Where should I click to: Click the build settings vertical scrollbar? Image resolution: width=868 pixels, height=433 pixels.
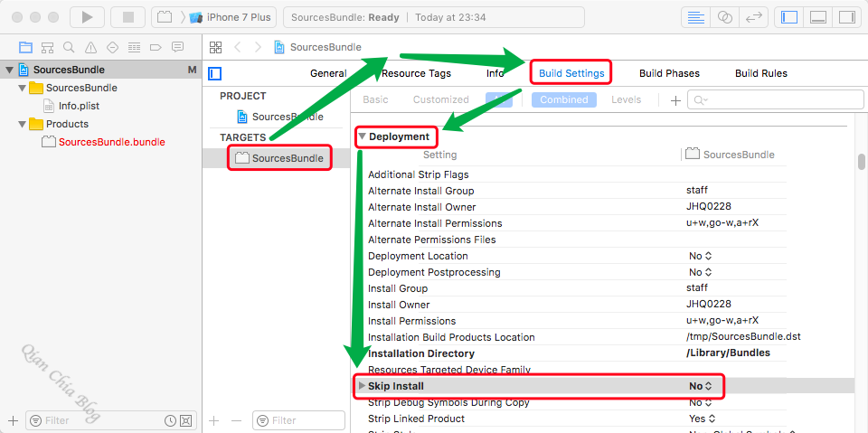(861, 163)
